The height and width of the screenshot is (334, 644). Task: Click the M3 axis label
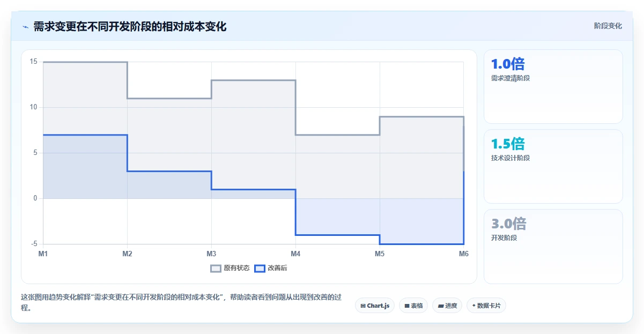(x=211, y=254)
